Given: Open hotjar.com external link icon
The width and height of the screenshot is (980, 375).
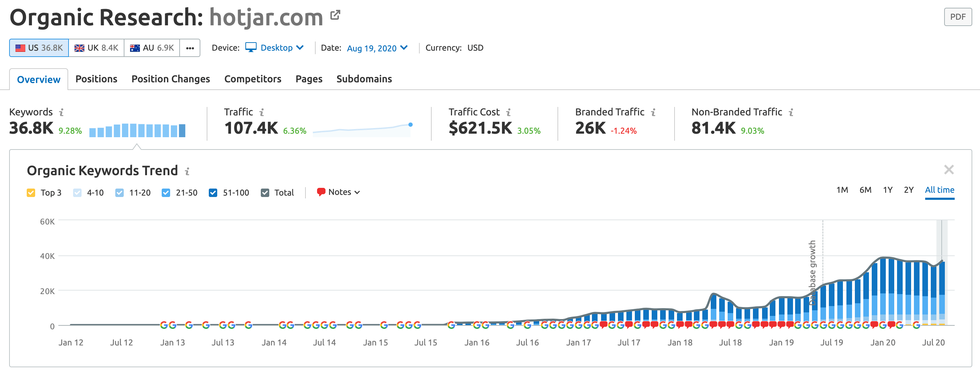Looking at the screenshot, I should point(335,15).
